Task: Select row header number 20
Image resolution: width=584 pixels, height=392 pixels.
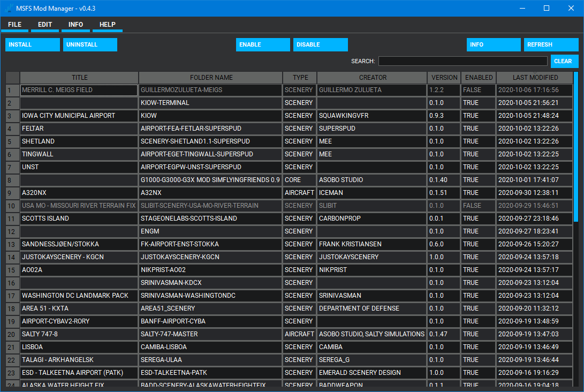Action: tap(13, 334)
